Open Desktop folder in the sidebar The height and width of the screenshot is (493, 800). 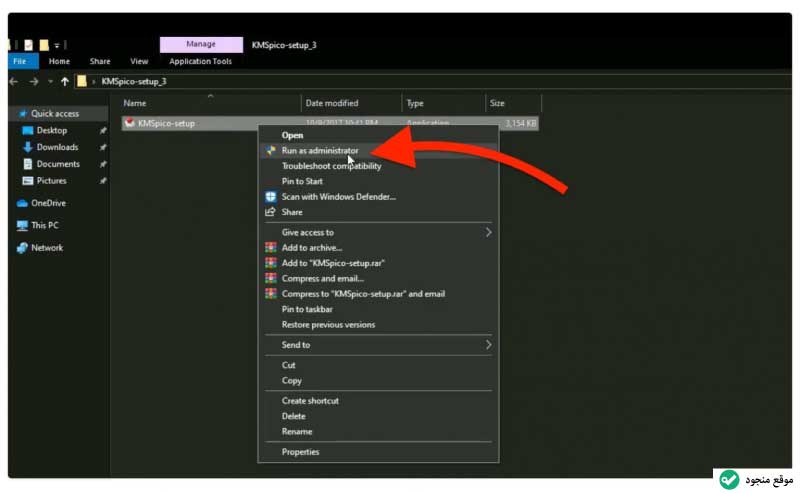pos(52,130)
